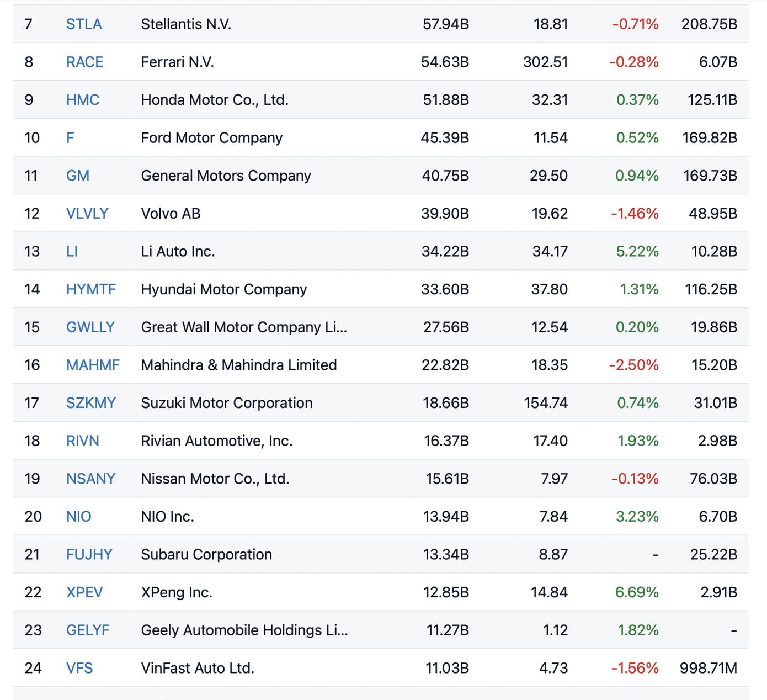Screen dimensions: 767x700
Task: Select the F ticker for Ford
Action: tap(70, 137)
